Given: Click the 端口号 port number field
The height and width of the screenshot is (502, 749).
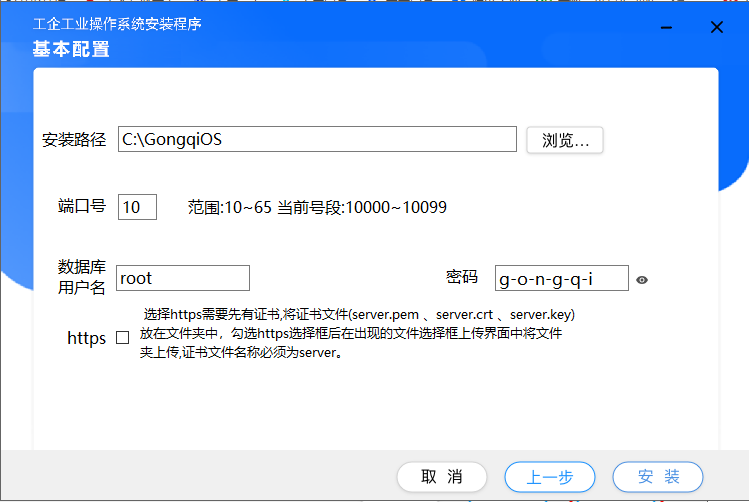Looking at the screenshot, I should (137, 207).
